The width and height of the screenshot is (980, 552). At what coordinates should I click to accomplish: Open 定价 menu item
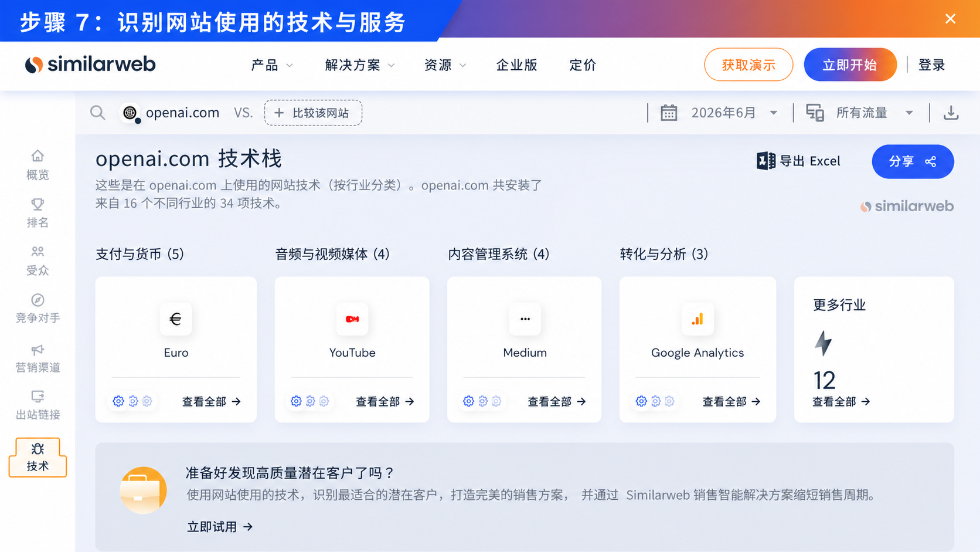tap(583, 65)
